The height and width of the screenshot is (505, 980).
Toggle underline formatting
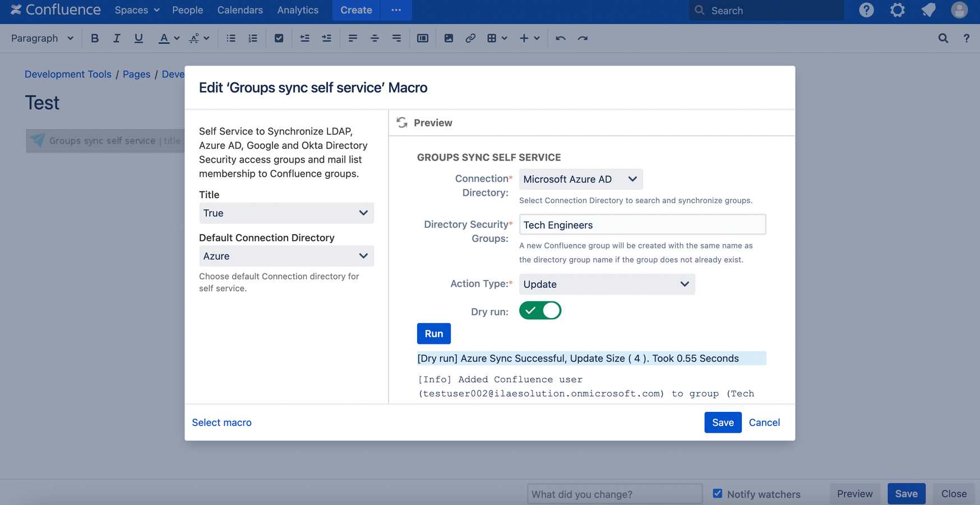[x=138, y=38]
